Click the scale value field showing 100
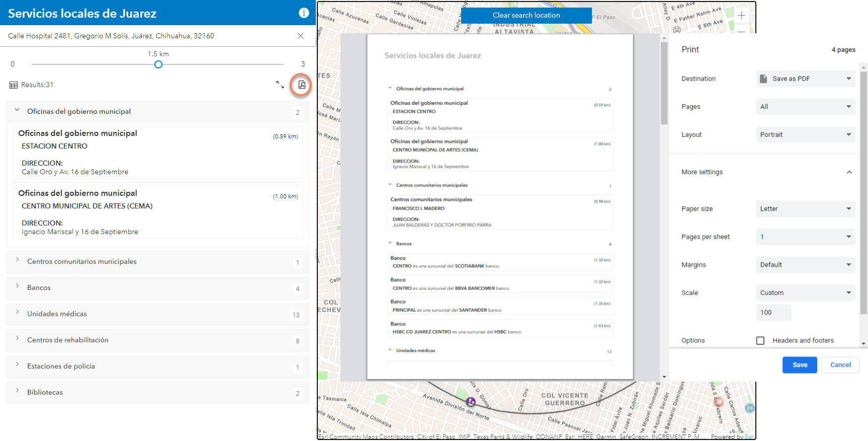The width and height of the screenshot is (868, 441). [773, 313]
